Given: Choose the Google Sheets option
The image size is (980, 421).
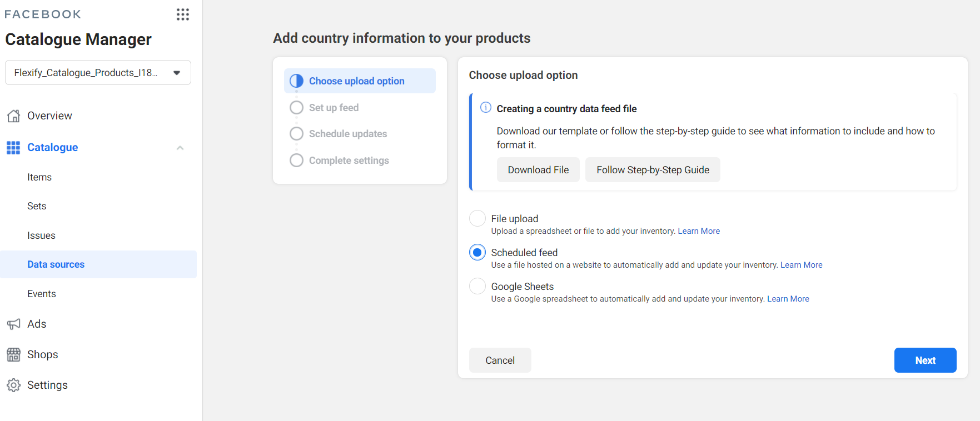Looking at the screenshot, I should (x=477, y=286).
